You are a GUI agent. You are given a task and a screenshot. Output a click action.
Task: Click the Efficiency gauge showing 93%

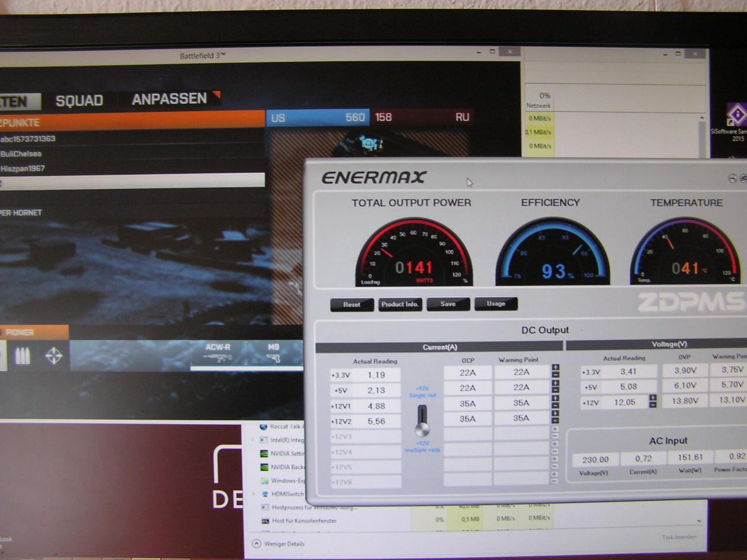pyautogui.click(x=553, y=252)
